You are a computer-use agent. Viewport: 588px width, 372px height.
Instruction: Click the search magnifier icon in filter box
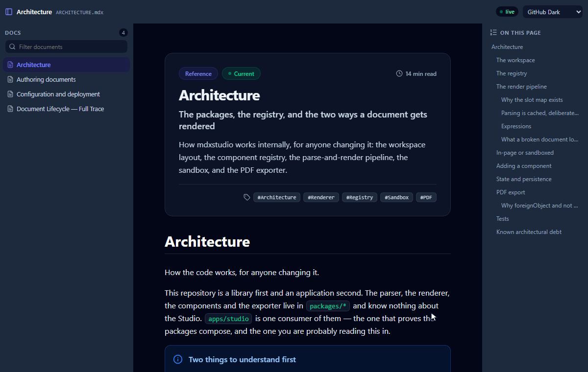13,47
